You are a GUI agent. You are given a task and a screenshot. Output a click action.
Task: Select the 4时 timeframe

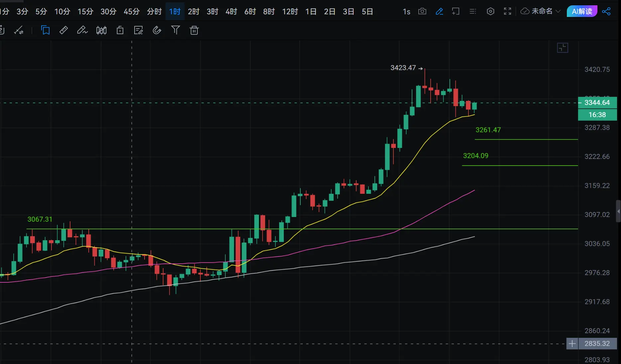[231, 12]
